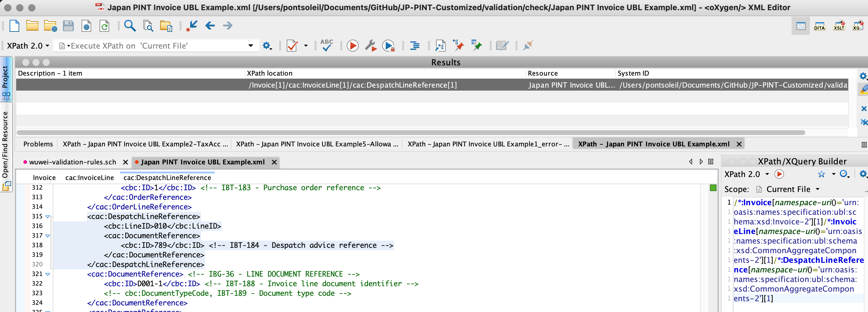Select the Japan PINT Invoice UBL Example.xml editor tab
This screenshot has height=312, width=868.
pos(202,162)
